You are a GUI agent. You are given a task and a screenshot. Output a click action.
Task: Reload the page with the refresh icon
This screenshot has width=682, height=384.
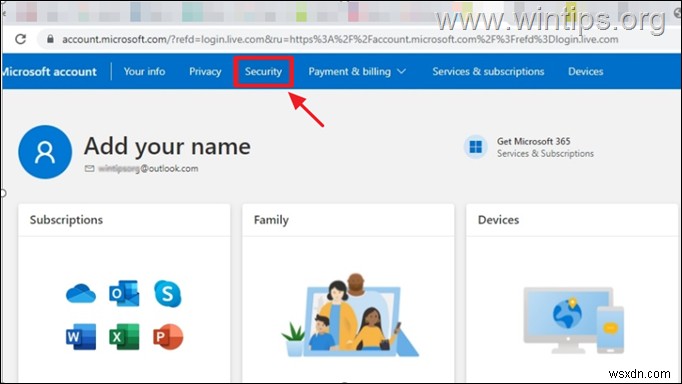(20, 39)
